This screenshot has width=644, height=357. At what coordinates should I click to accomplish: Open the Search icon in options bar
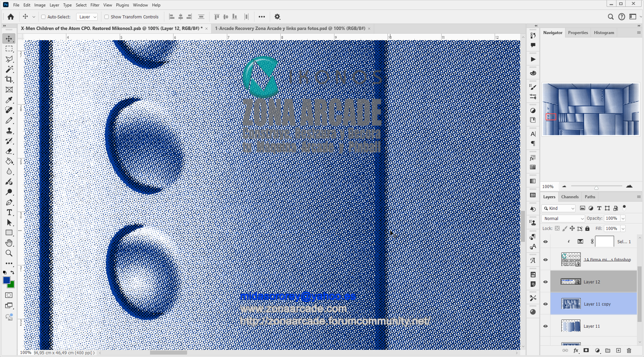pos(611,17)
